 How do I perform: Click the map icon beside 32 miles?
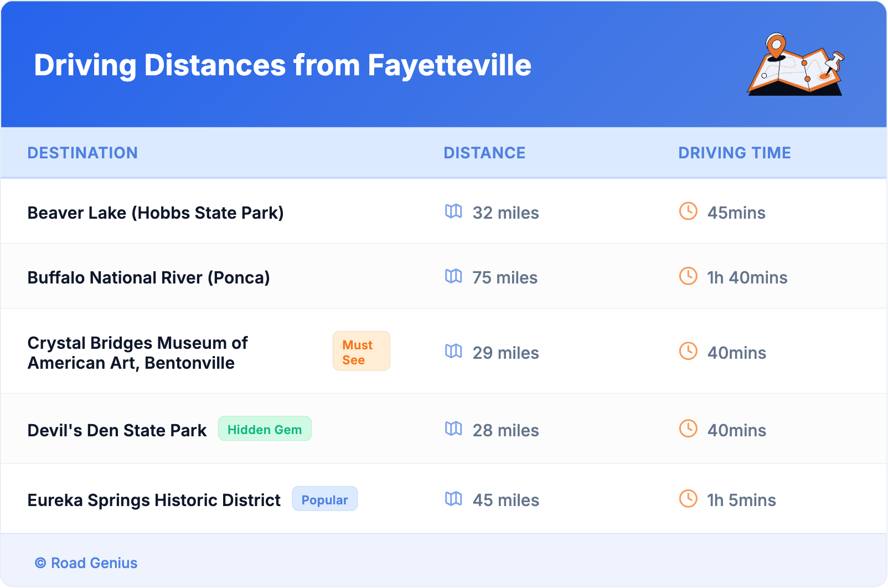453,212
